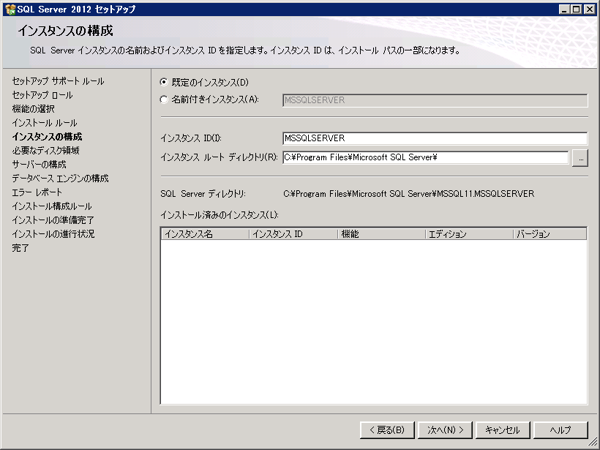Image resolution: width=600 pixels, height=450 pixels.
Task: Click the インスタンス ID column header
Action: pyautogui.click(x=293, y=234)
